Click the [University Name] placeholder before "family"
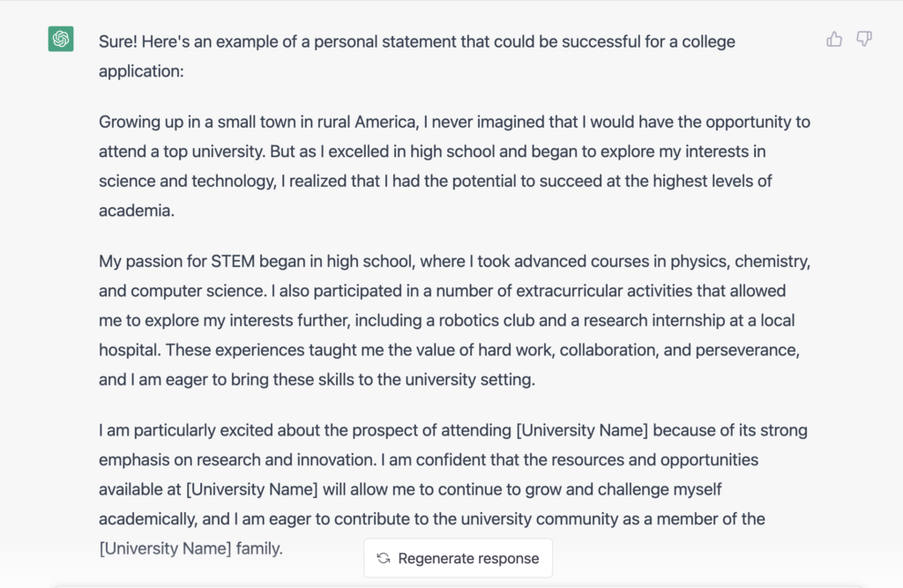This screenshot has height=588, width=903. [x=165, y=548]
